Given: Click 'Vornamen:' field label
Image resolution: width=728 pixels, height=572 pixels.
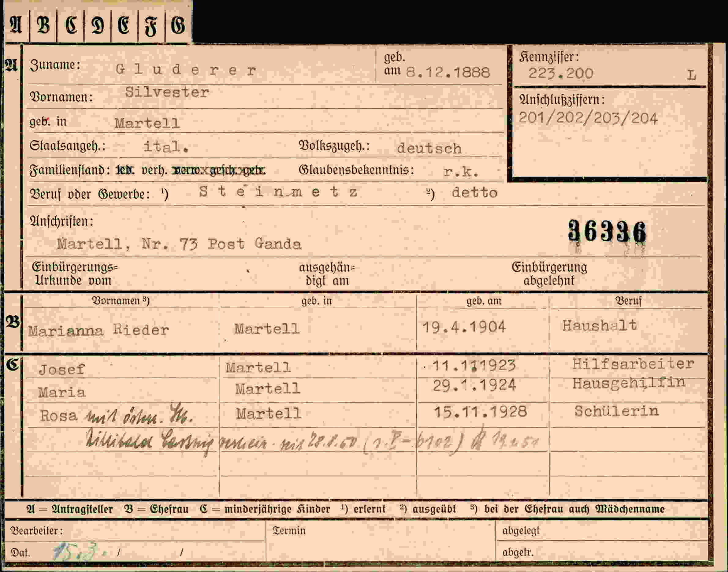Looking at the screenshot, I should (x=61, y=97).
